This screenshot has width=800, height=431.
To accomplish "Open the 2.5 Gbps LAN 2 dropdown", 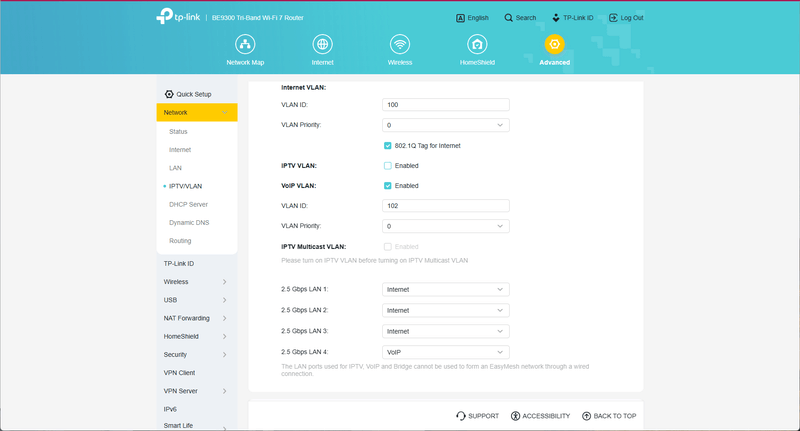I will [445, 310].
